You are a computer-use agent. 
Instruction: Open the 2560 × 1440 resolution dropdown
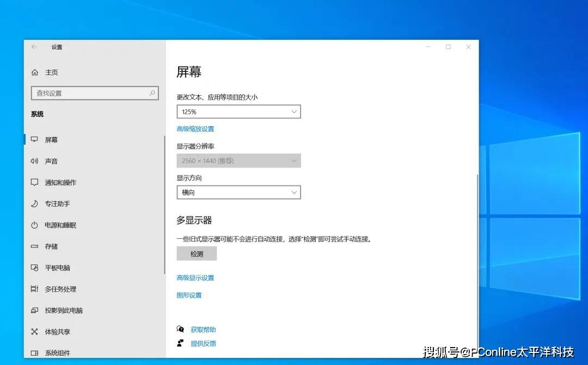[239, 161]
